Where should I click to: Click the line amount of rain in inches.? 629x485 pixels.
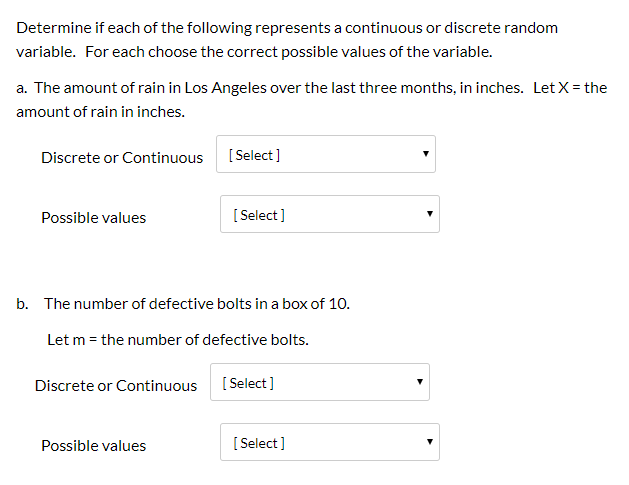pyautogui.click(x=100, y=112)
